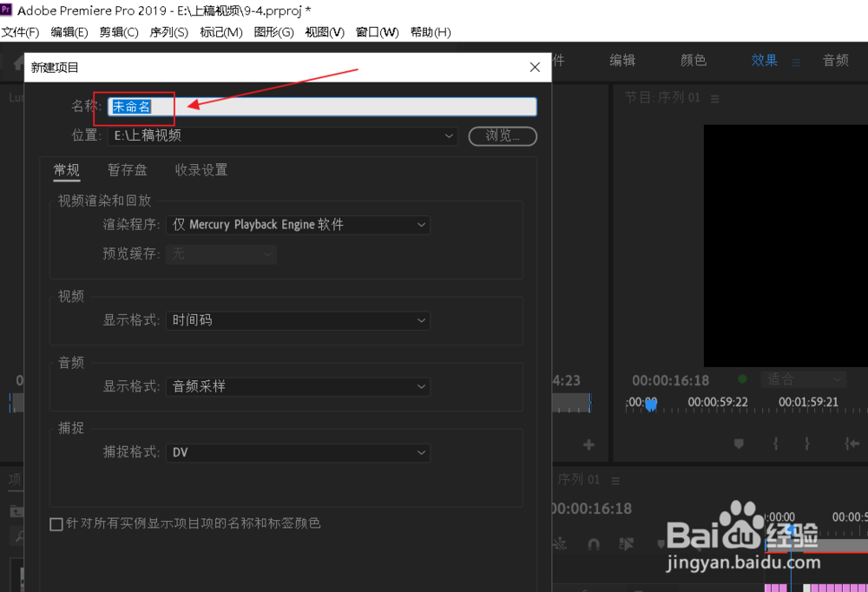Click the Mark Out brace icon
The height and width of the screenshot is (592, 868).
tap(806, 444)
